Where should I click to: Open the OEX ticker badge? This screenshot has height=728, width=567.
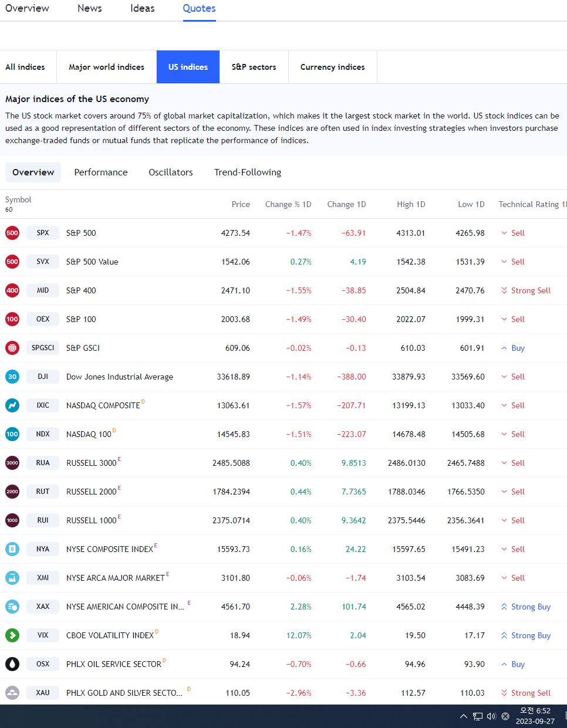tap(43, 319)
